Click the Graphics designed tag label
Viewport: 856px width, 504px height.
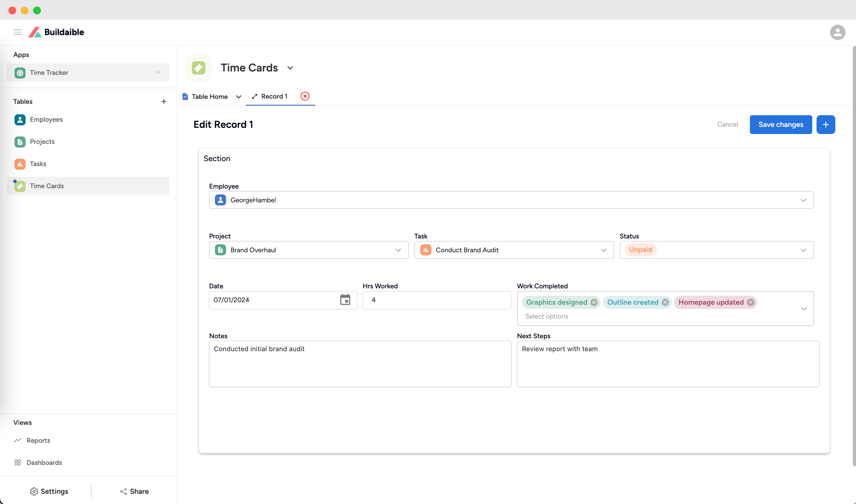pos(557,302)
